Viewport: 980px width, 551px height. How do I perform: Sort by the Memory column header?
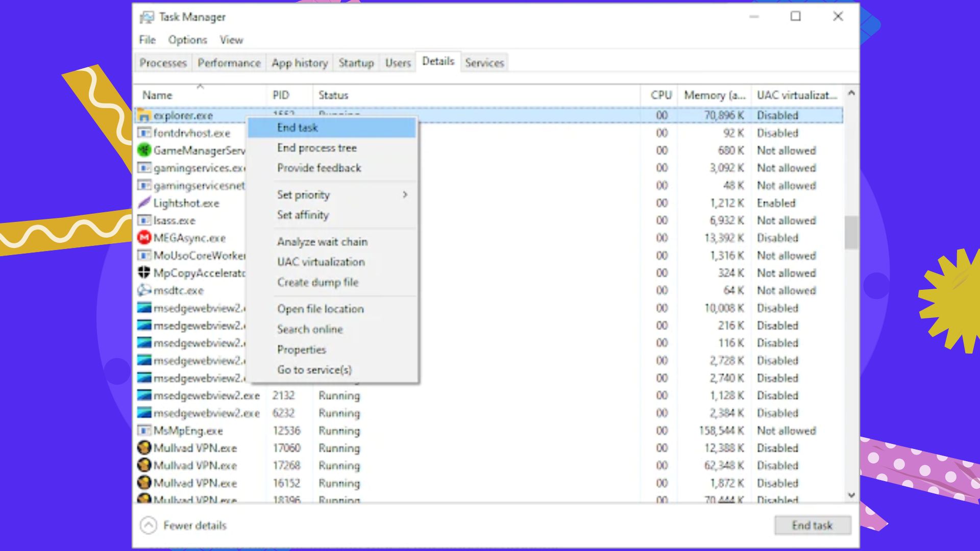click(715, 95)
